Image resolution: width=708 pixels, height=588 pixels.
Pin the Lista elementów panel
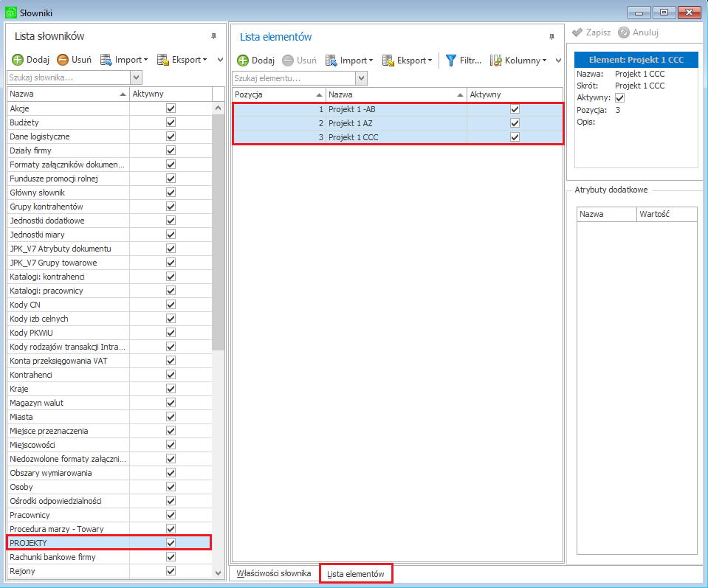tap(551, 37)
